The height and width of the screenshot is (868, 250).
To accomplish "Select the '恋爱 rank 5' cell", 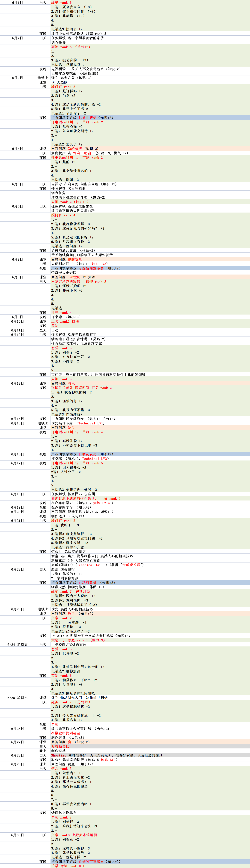I will click(x=150, y=348).
